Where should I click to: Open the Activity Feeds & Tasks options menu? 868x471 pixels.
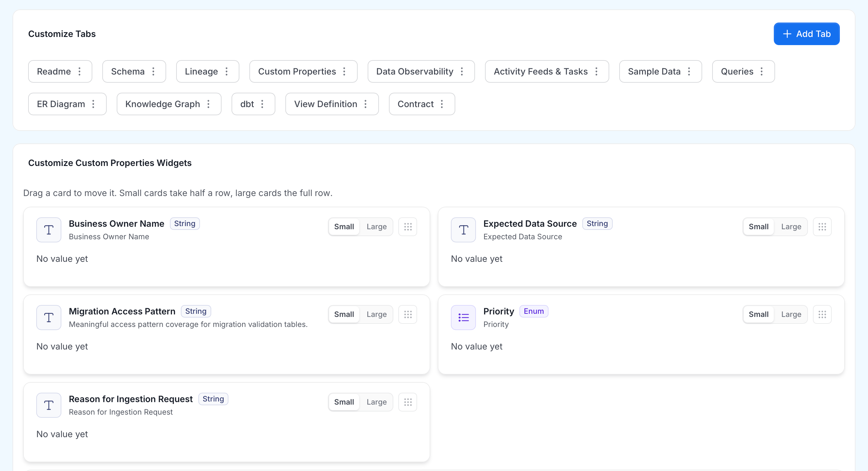click(596, 71)
